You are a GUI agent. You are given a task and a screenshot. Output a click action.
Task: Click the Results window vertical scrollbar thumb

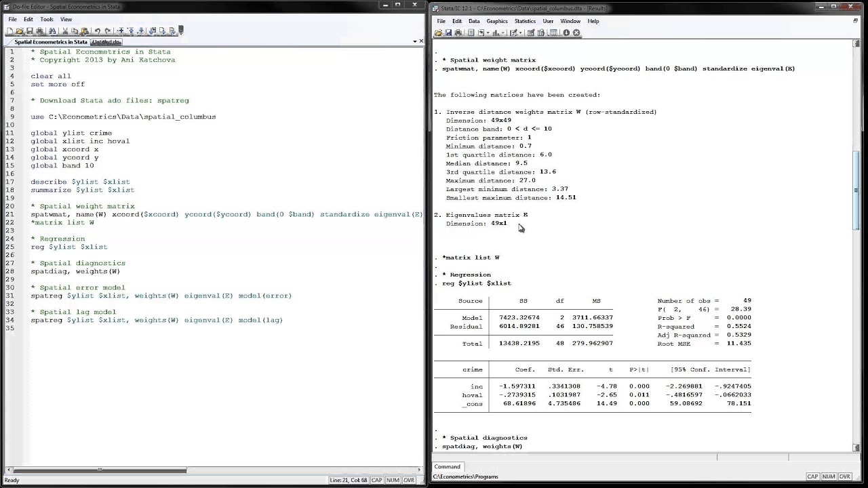click(856, 191)
